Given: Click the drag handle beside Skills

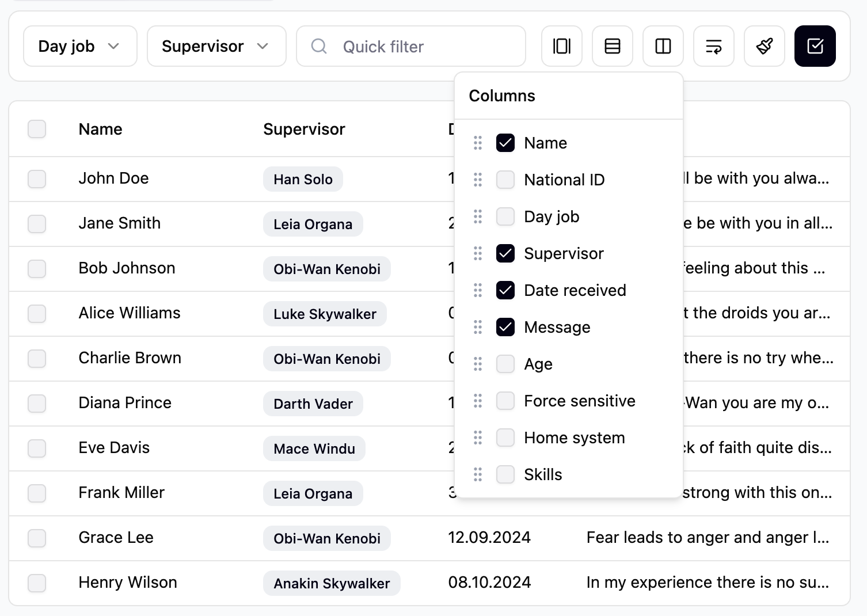Looking at the screenshot, I should (478, 474).
